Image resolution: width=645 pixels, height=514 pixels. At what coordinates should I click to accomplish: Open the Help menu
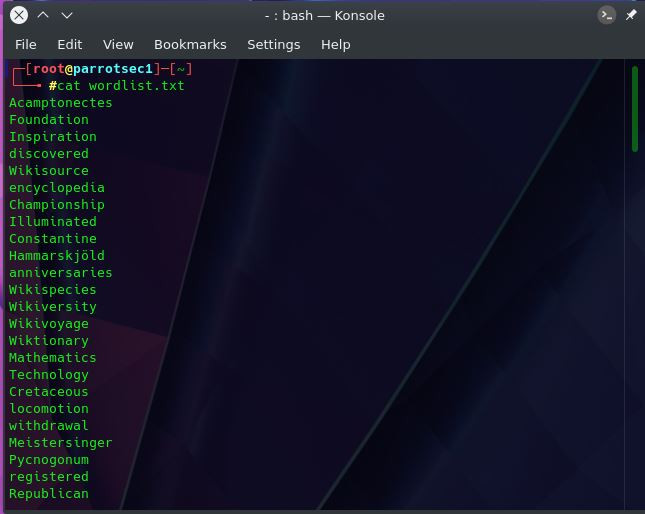[336, 44]
